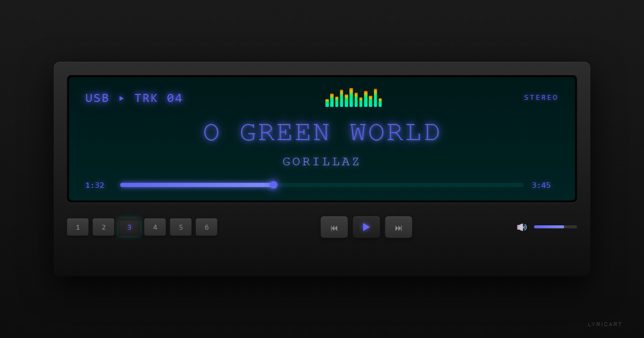Adjust the volume slider
This screenshot has width=644, height=338.
point(555,227)
